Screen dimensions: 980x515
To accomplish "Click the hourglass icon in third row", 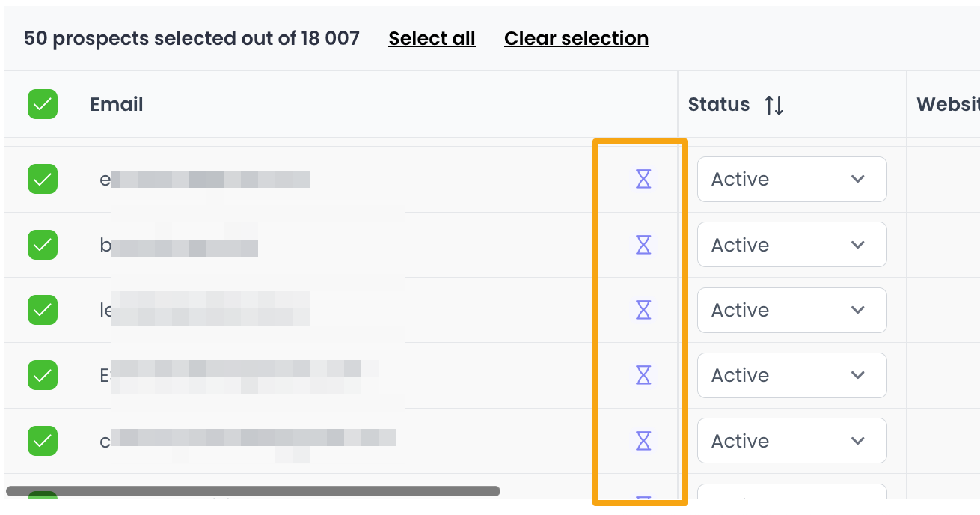I will (x=643, y=310).
